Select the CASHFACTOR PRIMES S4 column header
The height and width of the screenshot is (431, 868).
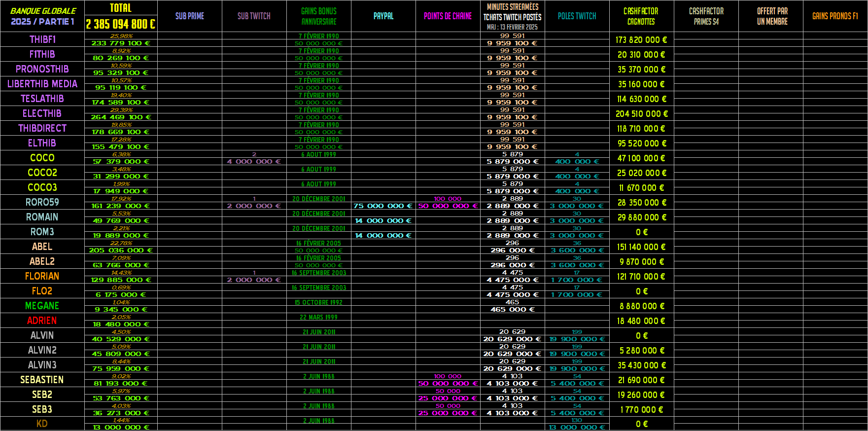706,16
